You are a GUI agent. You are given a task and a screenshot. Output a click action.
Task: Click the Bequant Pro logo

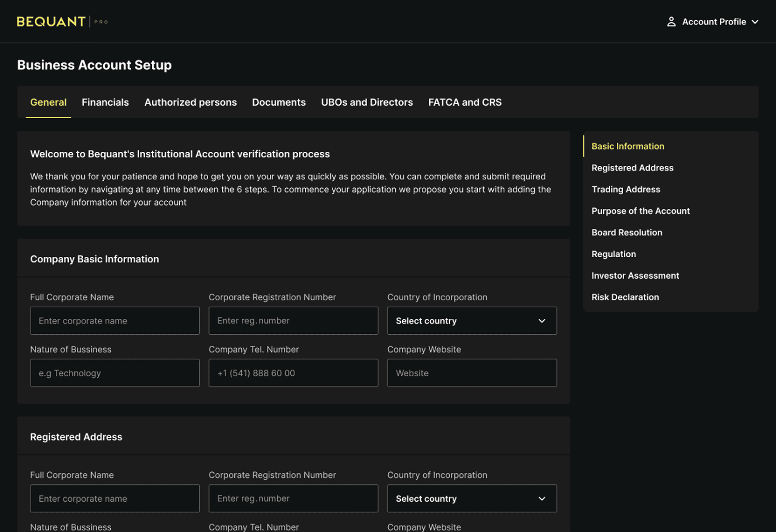tap(62, 22)
